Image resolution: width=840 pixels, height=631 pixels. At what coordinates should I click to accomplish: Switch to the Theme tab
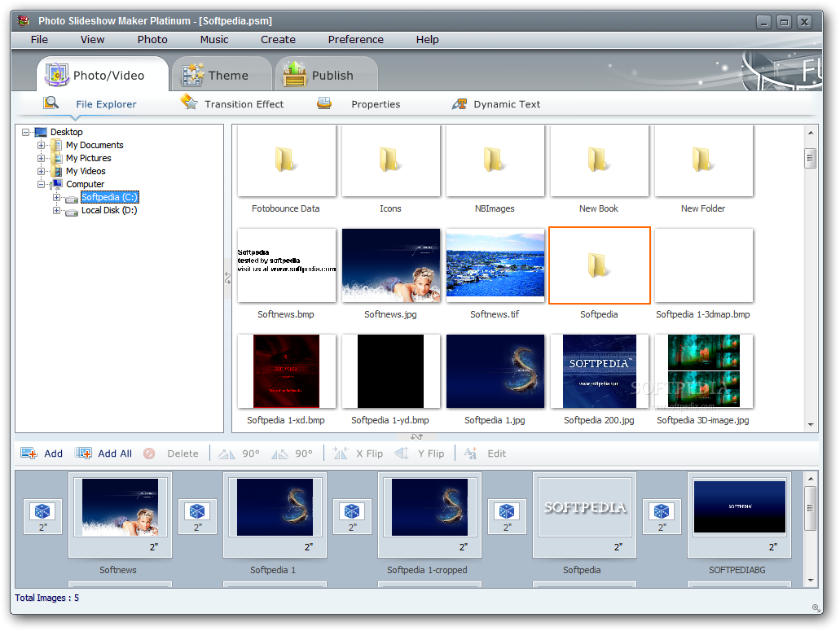pos(222,74)
